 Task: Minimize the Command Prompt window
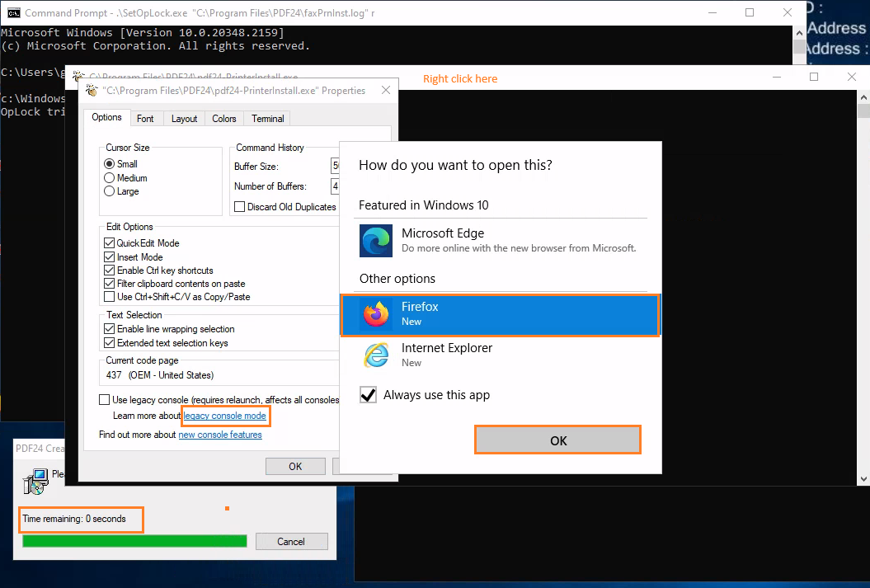(713, 12)
